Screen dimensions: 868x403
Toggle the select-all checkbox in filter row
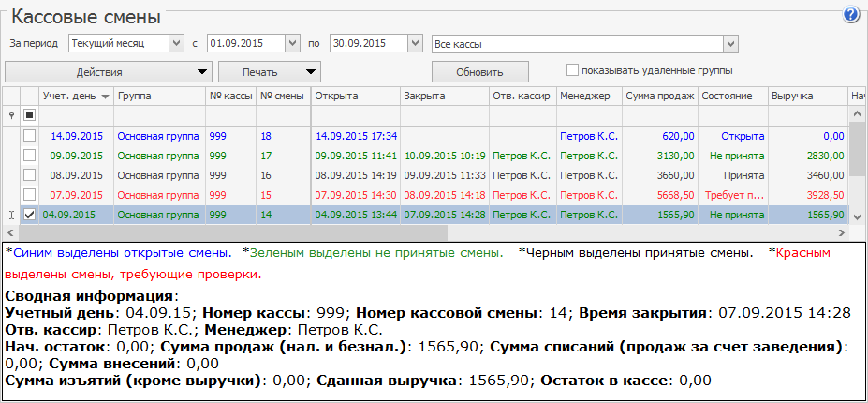[x=30, y=115]
